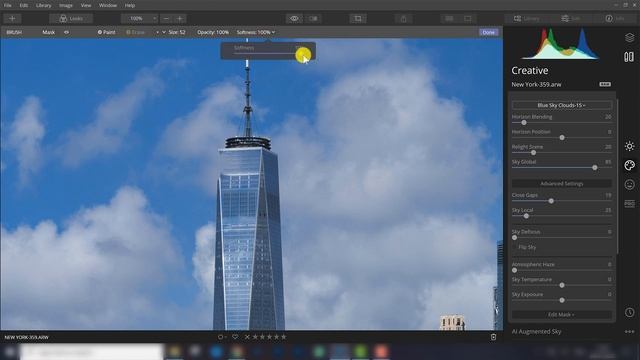Screen dimensions: 640x360
Task: Zoom out with the minus button
Action: click(166, 18)
